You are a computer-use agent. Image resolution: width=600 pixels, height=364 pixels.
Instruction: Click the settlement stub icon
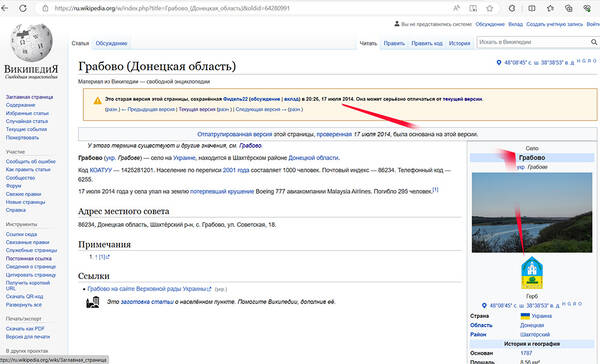93,302
